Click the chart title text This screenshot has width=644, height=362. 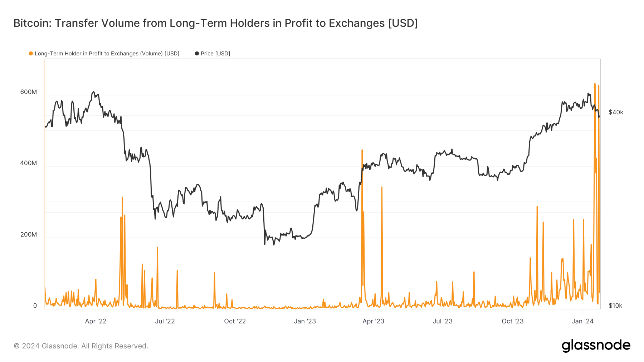215,23
